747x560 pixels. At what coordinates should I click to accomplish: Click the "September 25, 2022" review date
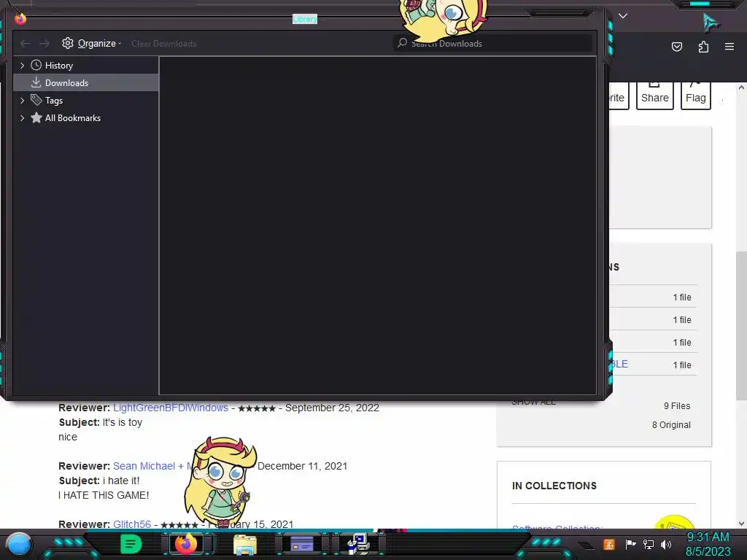(332, 408)
